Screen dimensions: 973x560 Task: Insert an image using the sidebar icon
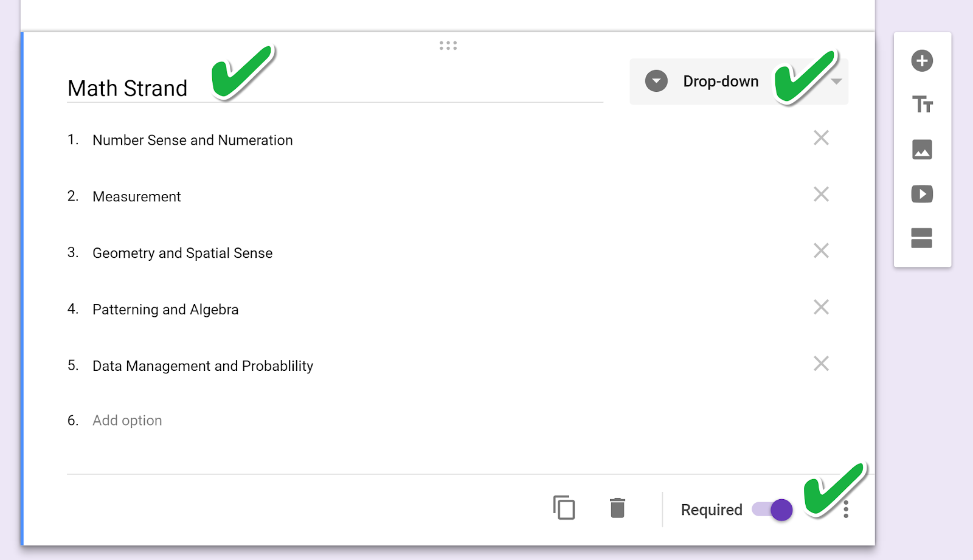[x=922, y=150]
